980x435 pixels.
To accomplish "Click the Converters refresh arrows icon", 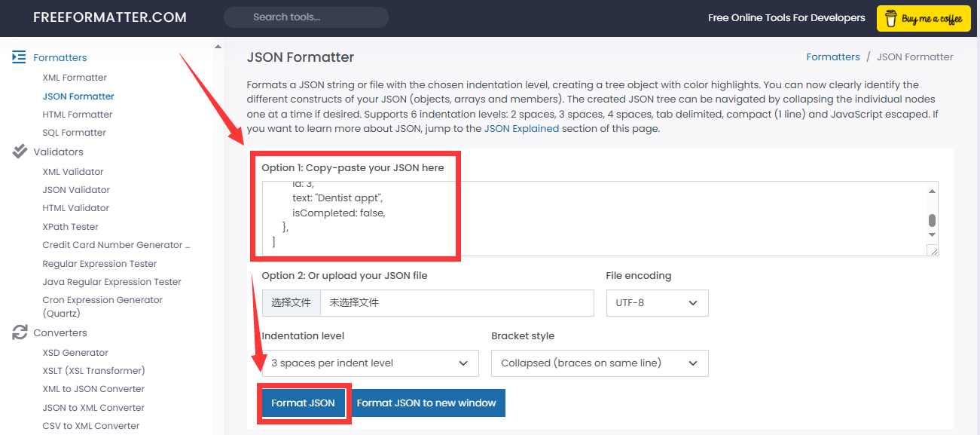I will tap(20, 332).
